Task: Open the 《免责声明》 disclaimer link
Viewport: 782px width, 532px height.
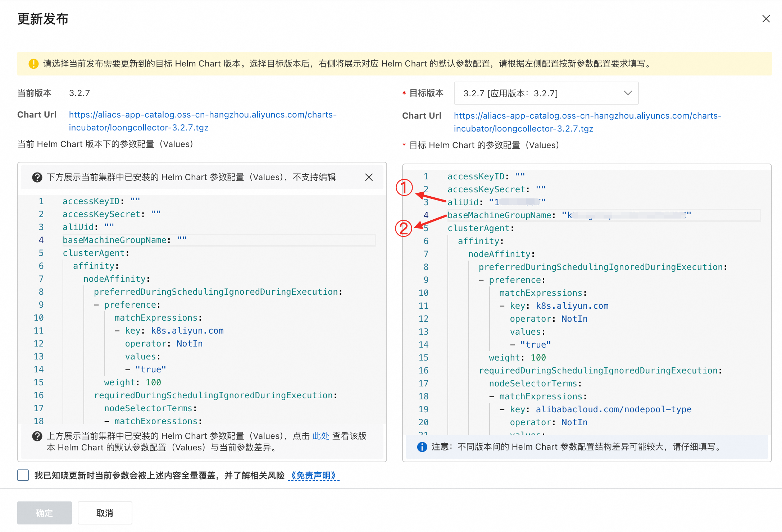Action: click(313, 476)
